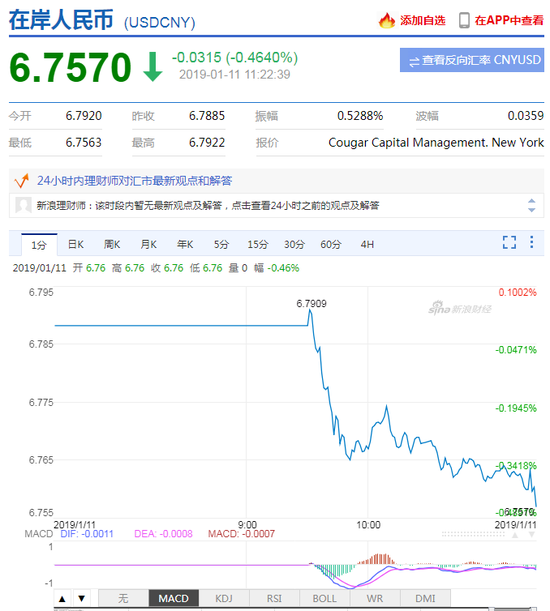Click the 6.7909 peak label on chart
The width and height of the screenshot is (550, 611).
click(311, 303)
